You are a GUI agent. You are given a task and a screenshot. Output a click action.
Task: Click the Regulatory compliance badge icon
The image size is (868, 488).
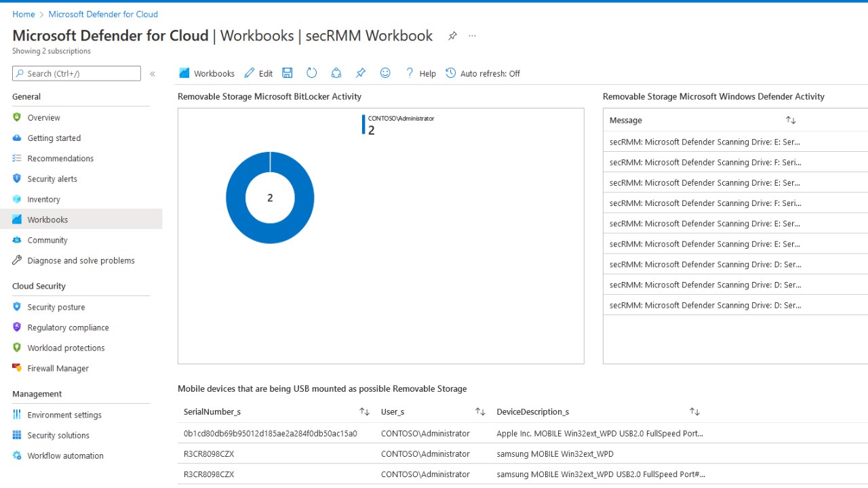(17, 327)
